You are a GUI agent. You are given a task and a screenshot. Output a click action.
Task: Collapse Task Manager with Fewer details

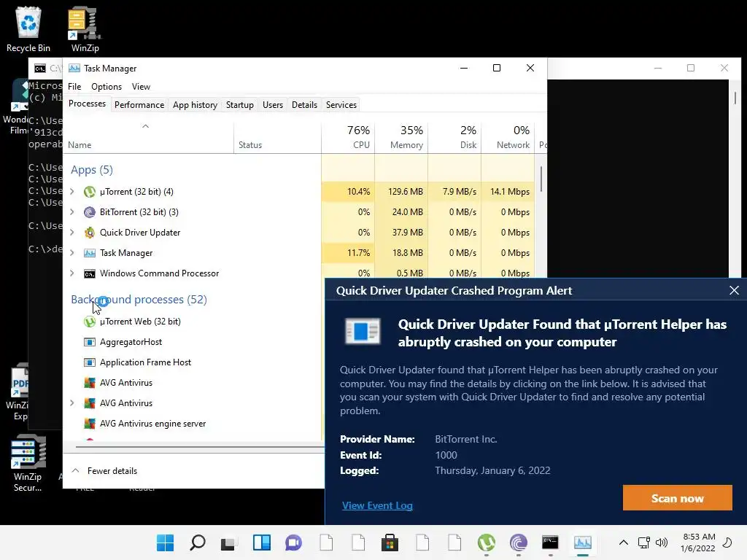(x=104, y=471)
